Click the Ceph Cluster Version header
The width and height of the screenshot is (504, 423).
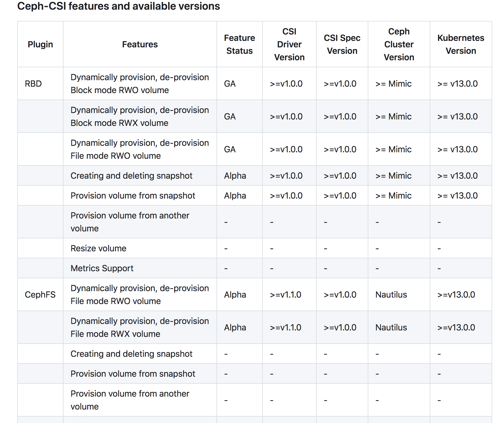tap(399, 44)
